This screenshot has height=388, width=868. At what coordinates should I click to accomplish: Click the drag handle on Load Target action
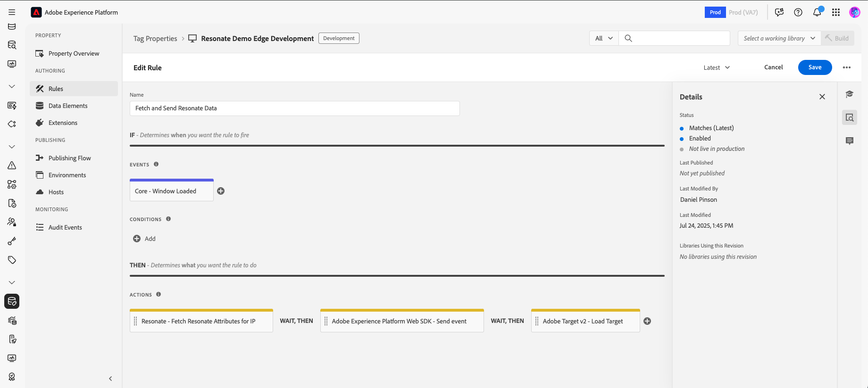click(x=537, y=321)
